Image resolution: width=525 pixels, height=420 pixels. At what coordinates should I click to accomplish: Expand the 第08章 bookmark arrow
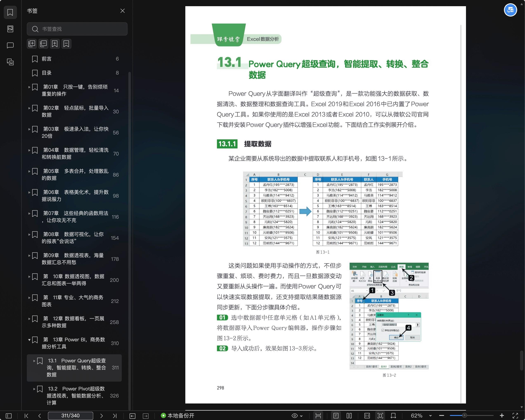pos(29,234)
